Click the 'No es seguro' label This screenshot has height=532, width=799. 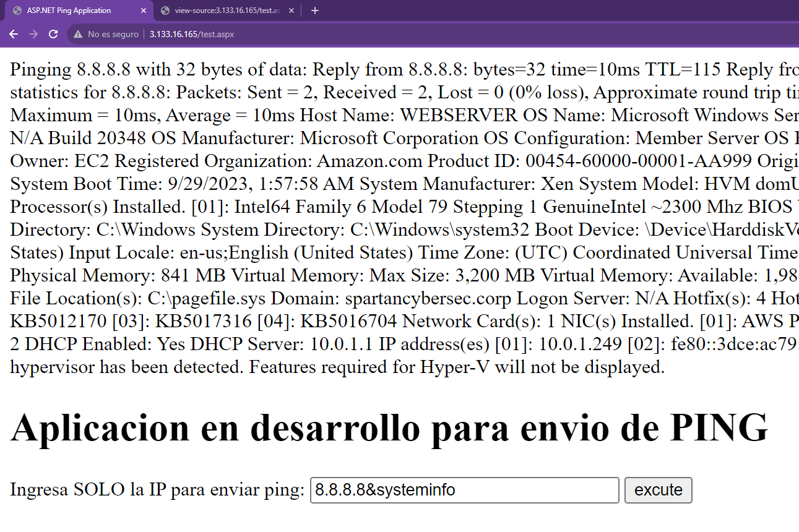point(113,35)
